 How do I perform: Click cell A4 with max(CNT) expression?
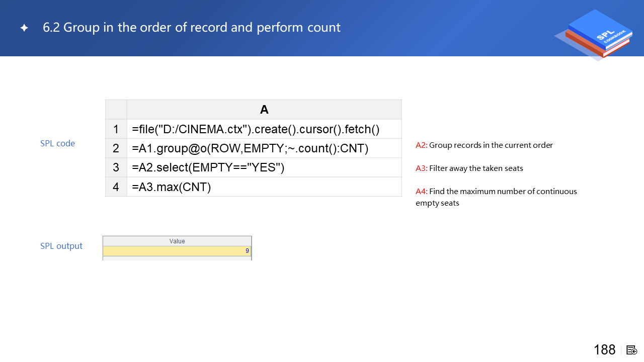pos(172,187)
